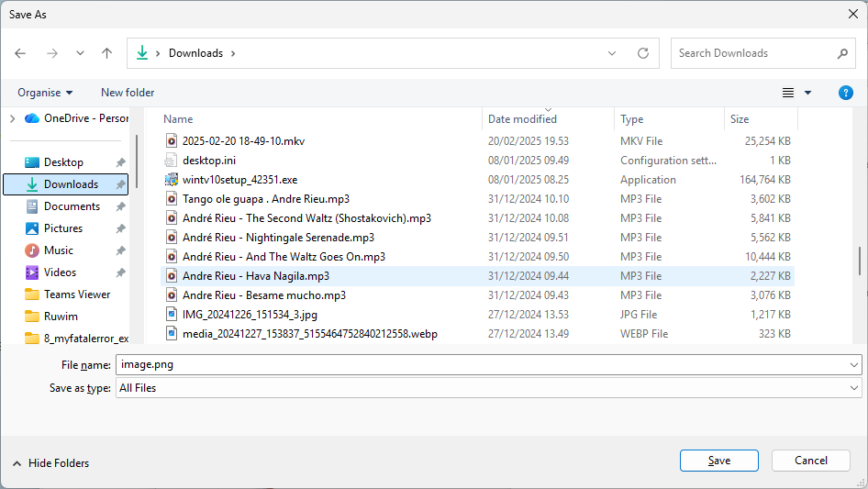Sort by the Type column header
868x489 pixels.
[x=631, y=119]
